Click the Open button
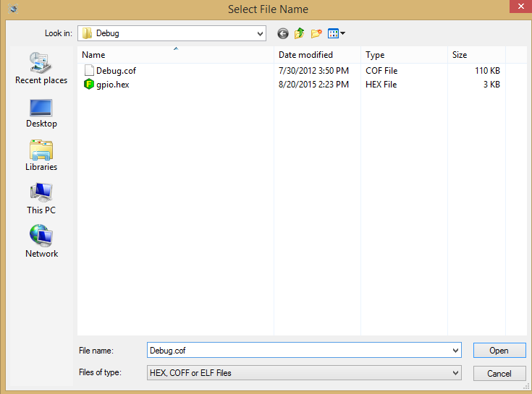Viewport: 532px width, 394px height. (499, 351)
